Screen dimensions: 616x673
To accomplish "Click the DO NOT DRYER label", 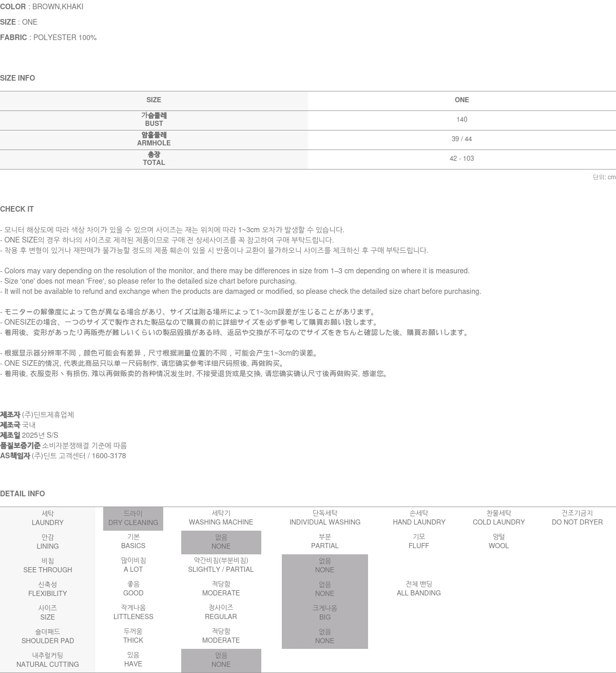I will 577,518.
